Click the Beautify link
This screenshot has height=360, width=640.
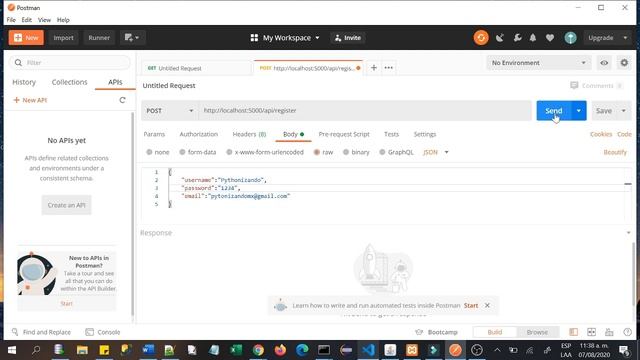pyautogui.click(x=615, y=152)
